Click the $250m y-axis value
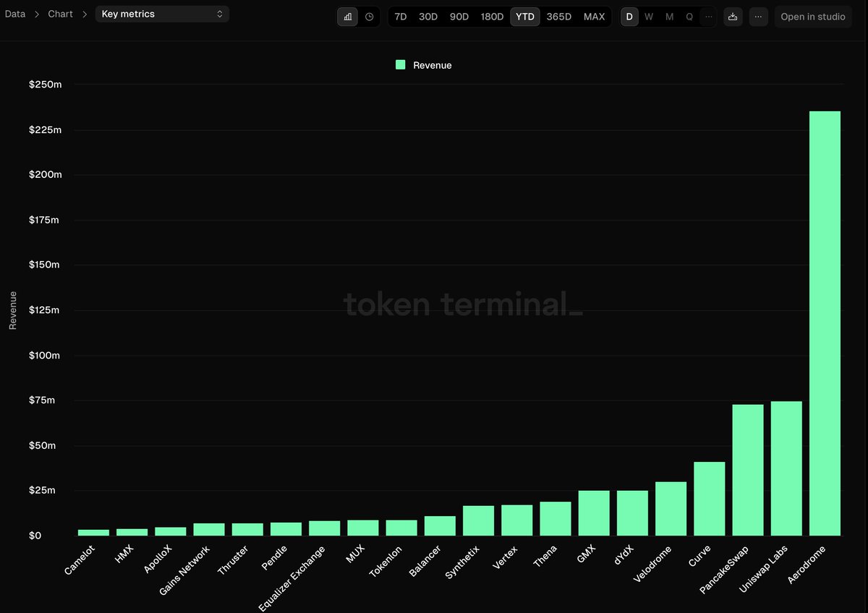The height and width of the screenshot is (613, 868). click(x=46, y=85)
